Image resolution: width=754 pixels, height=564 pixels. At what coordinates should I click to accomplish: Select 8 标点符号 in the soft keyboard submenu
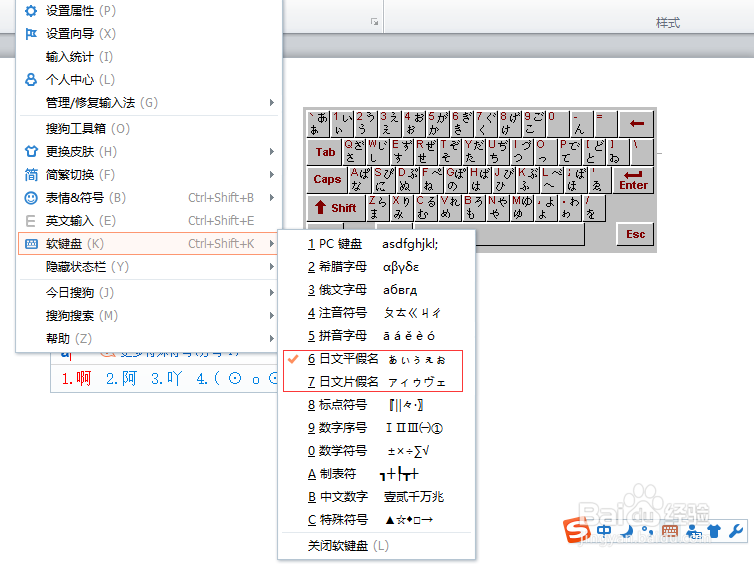[x=376, y=405]
